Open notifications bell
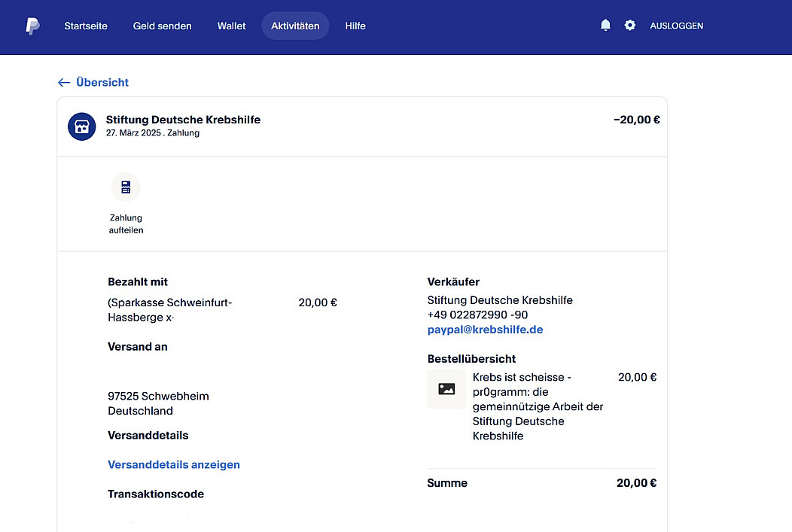Viewport: 792px width, 532px height. coord(605,26)
